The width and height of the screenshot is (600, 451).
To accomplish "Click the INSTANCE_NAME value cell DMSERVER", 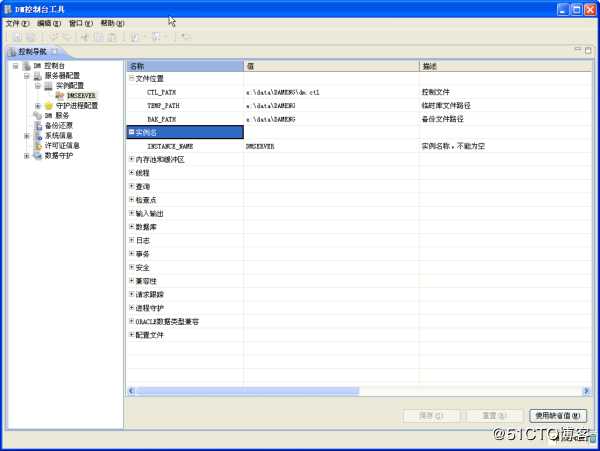I will pyautogui.click(x=261, y=146).
